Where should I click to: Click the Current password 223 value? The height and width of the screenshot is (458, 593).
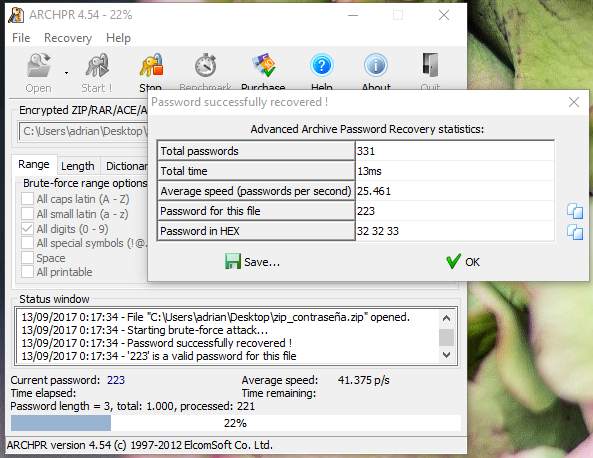(x=116, y=380)
